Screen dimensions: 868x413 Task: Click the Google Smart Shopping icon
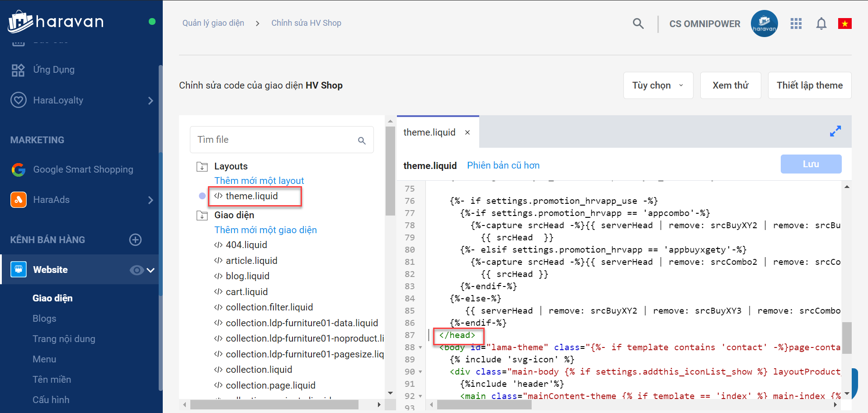(x=19, y=169)
